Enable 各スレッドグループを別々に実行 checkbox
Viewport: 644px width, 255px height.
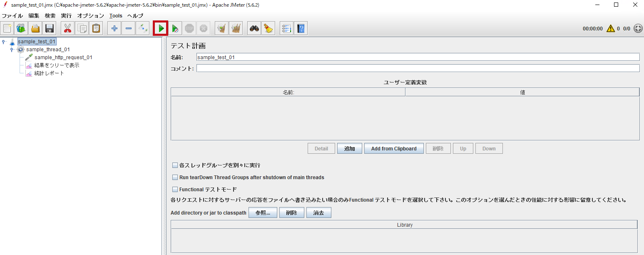(x=175, y=165)
